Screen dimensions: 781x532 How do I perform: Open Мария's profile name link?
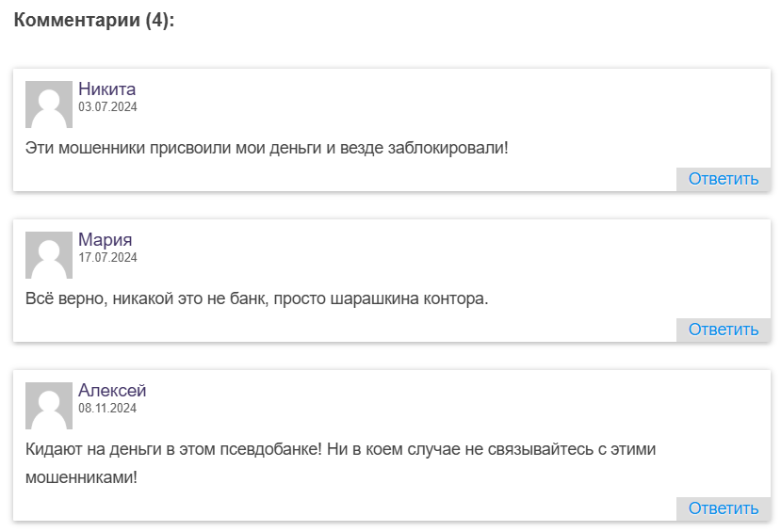click(105, 240)
